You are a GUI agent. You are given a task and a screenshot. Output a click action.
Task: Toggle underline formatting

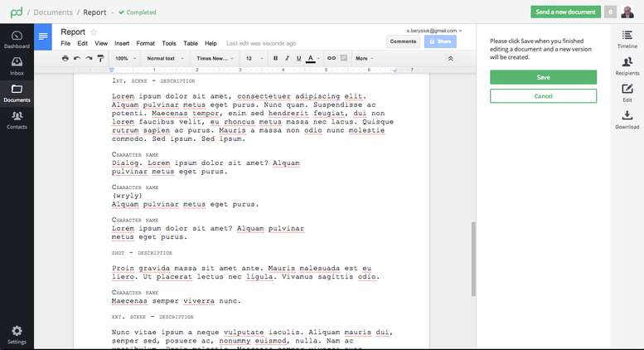tap(298, 58)
